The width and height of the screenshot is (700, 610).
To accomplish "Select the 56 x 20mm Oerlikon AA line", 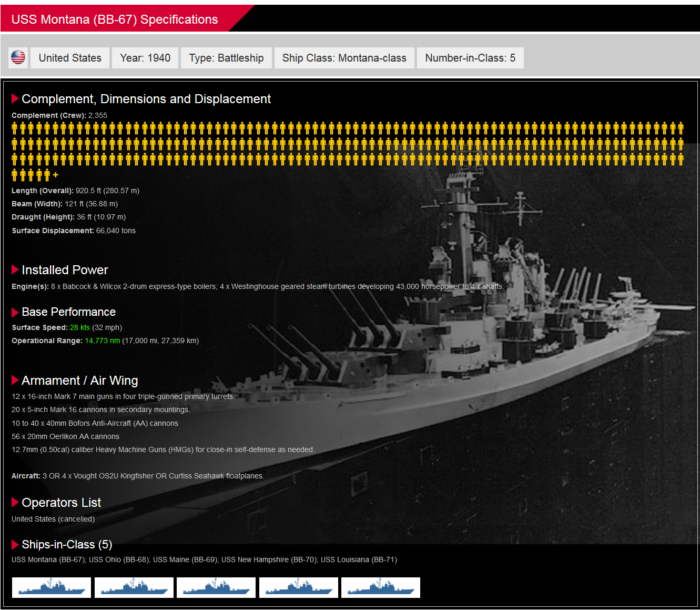I will (66, 436).
